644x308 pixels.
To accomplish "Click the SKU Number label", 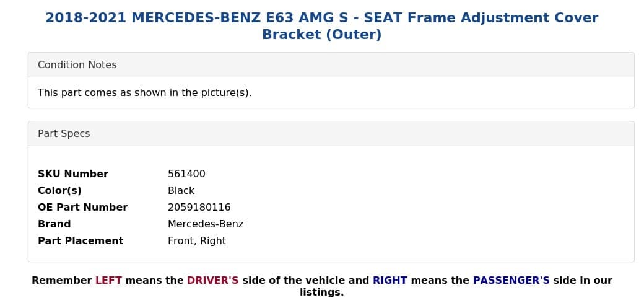I will coord(73,174).
